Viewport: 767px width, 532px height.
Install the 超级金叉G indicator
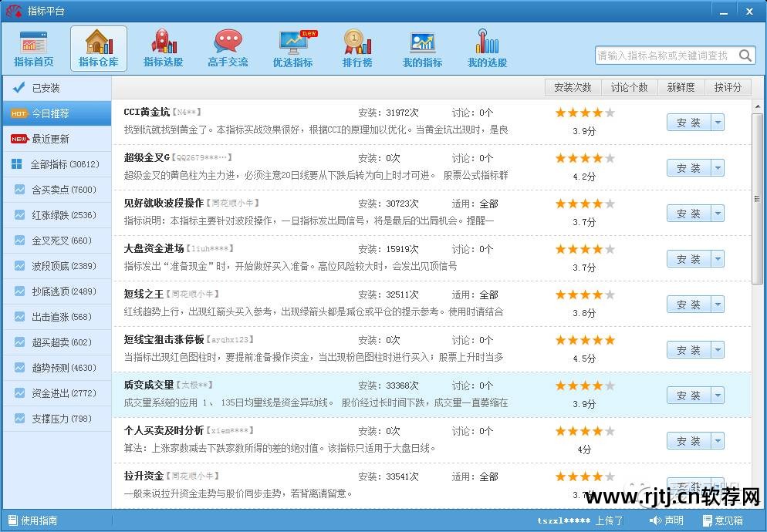click(x=689, y=168)
